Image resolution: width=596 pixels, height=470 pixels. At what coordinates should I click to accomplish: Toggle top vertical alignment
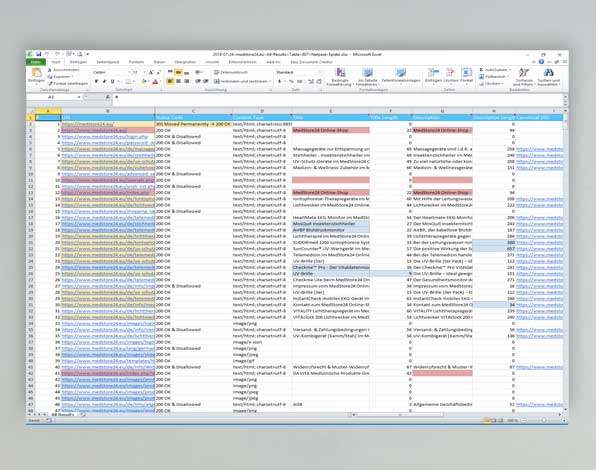click(x=170, y=72)
